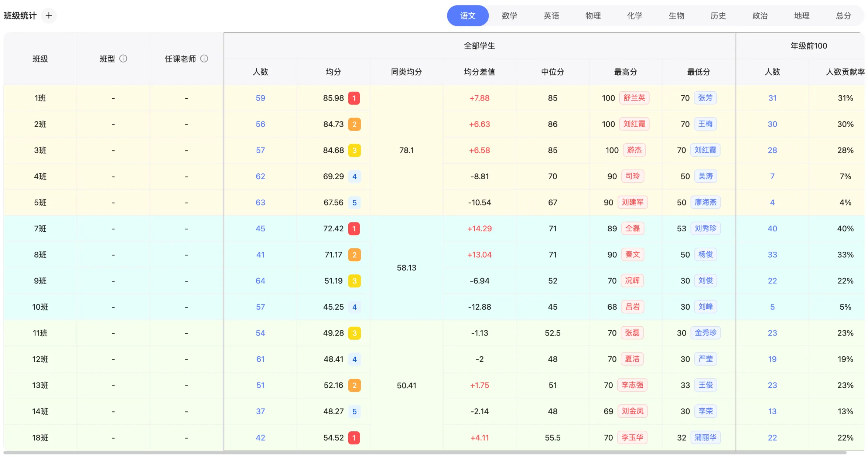Image resolution: width=868 pixels, height=459 pixels.
Task: Click the plus icon beside 班级统计
Action: [x=49, y=16]
